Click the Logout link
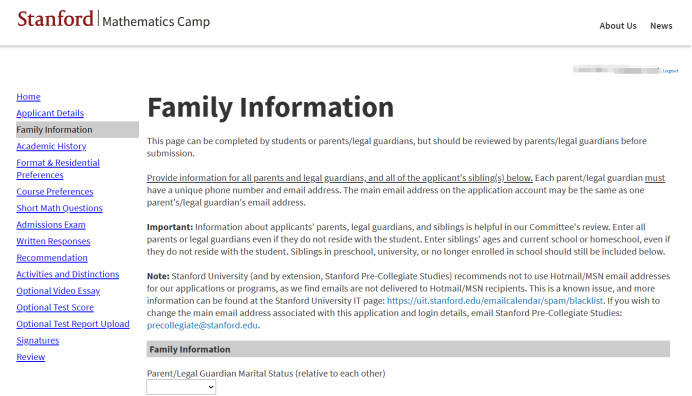 670,71
